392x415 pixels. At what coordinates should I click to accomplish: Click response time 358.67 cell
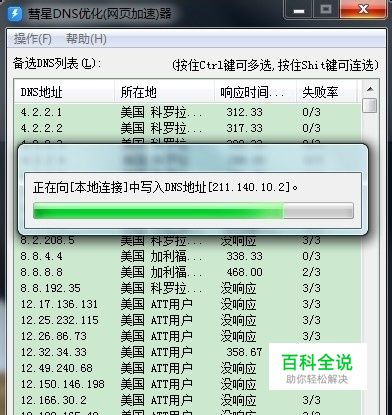[x=244, y=352]
